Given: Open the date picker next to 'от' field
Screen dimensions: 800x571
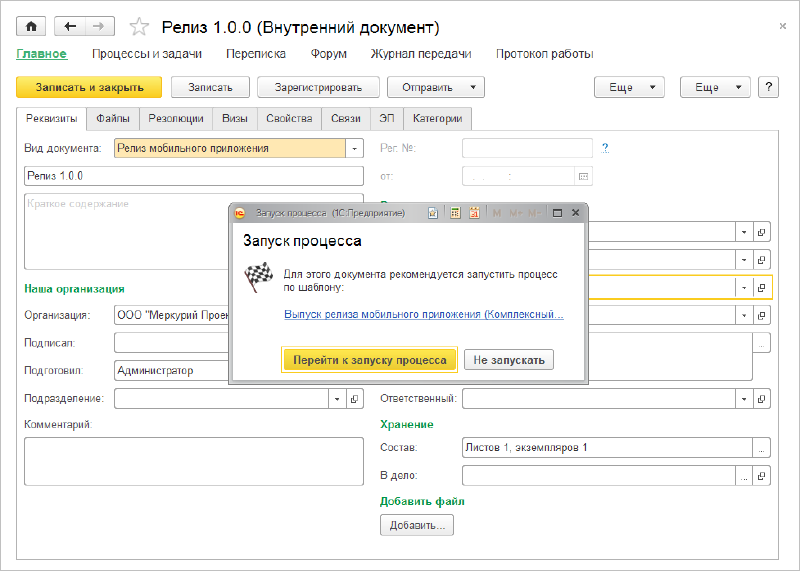Looking at the screenshot, I should coord(584,176).
